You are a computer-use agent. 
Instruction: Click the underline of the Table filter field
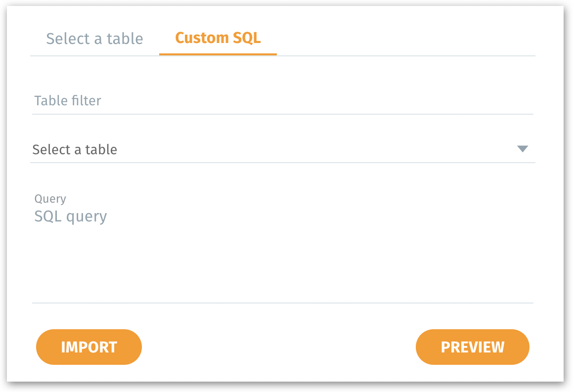pyautogui.click(x=282, y=114)
